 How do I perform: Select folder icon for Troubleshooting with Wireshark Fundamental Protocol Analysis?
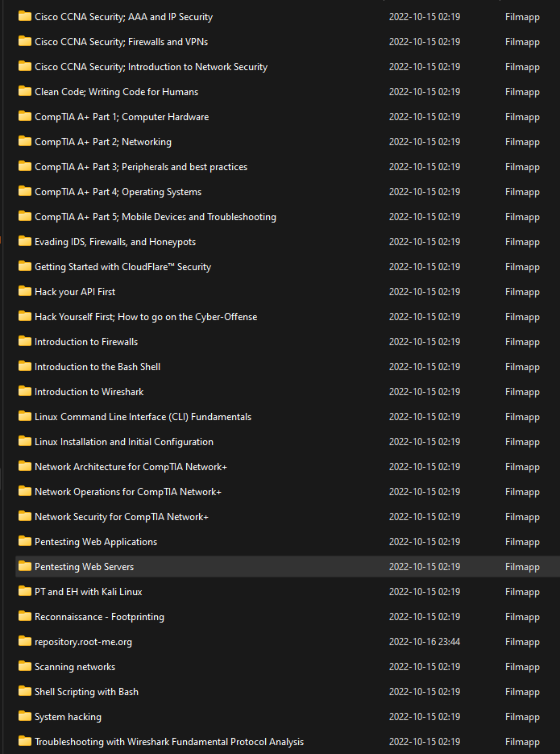pos(25,741)
